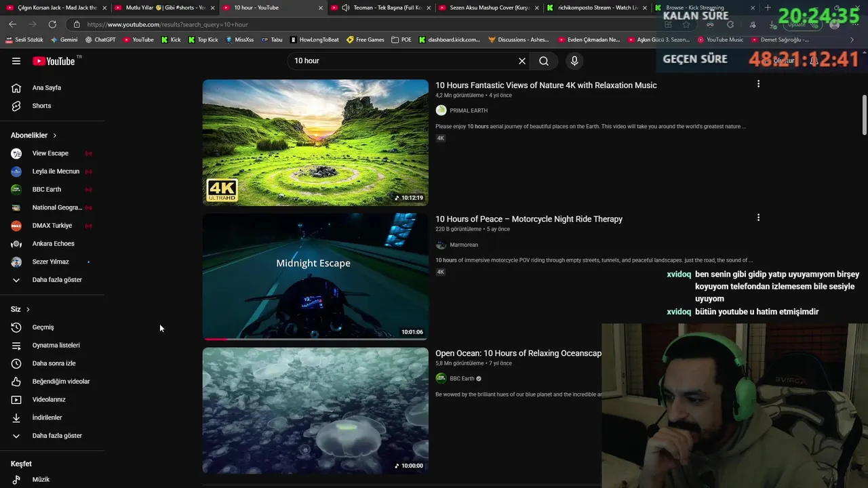Screen dimensions: 868x488
Task: Open Top Kick bookmark
Action: coord(203,40)
